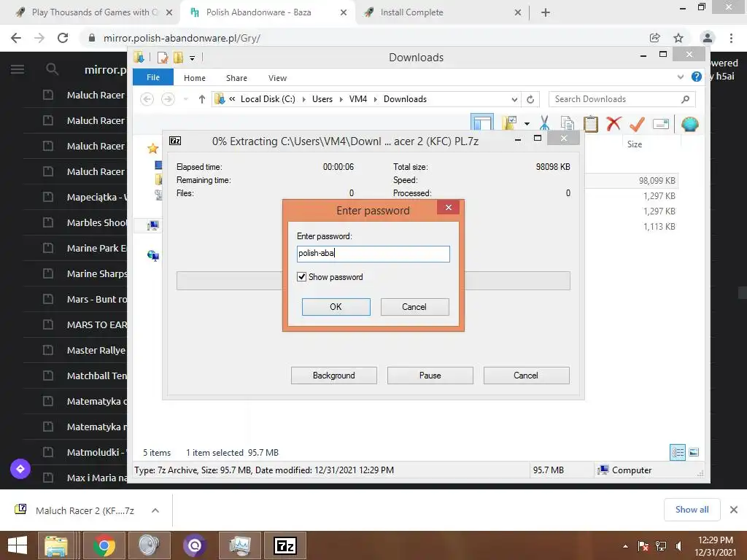
Task: Click the Properties quick access icon
Action: (163, 58)
